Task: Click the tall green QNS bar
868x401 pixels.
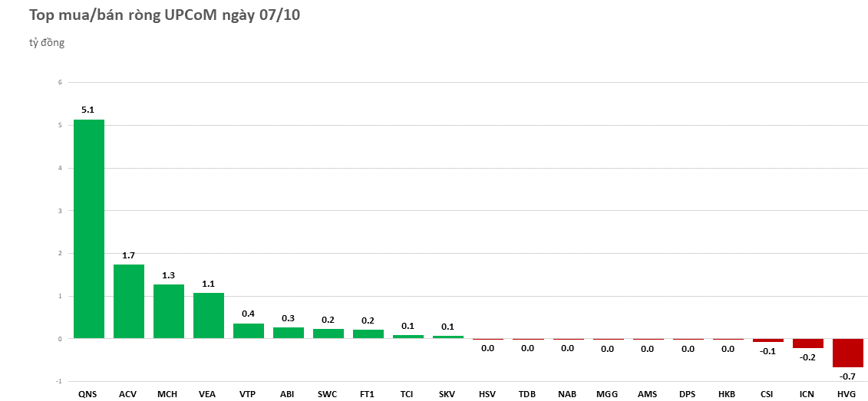Action: coord(89,228)
